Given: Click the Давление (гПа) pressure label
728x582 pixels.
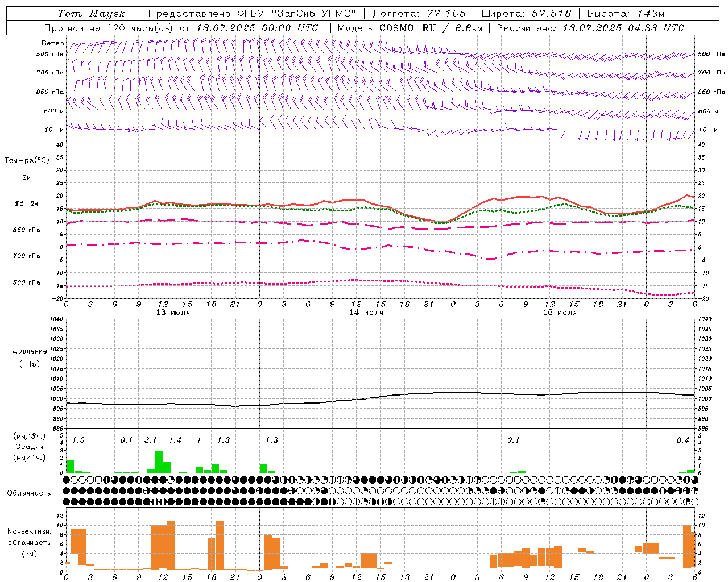Looking at the screenshot, I should tap(30, 357).
